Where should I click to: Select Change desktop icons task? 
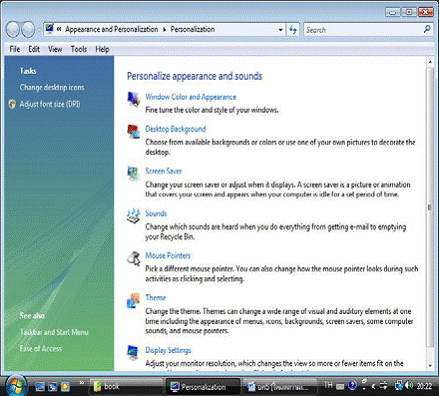point(52,88)
